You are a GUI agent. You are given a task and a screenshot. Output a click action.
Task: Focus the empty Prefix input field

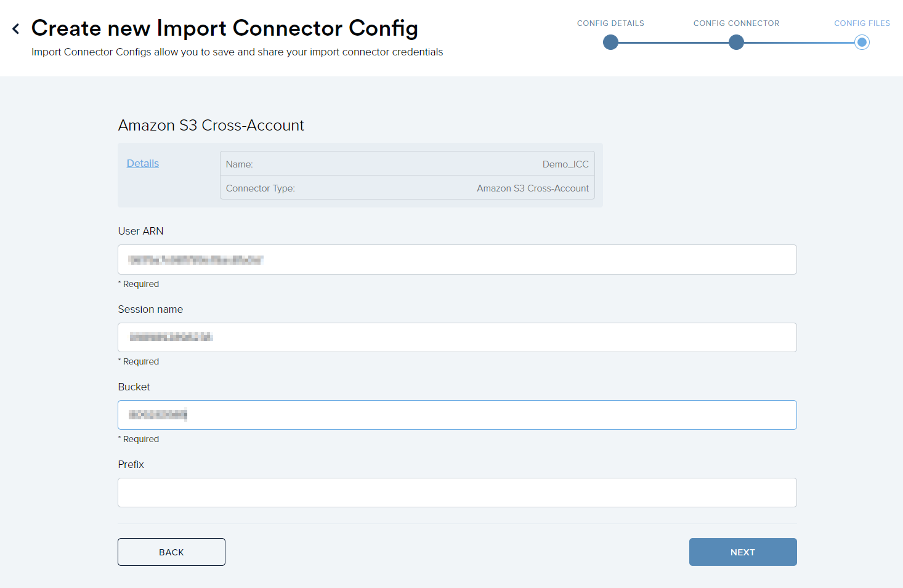pos(457,493)
